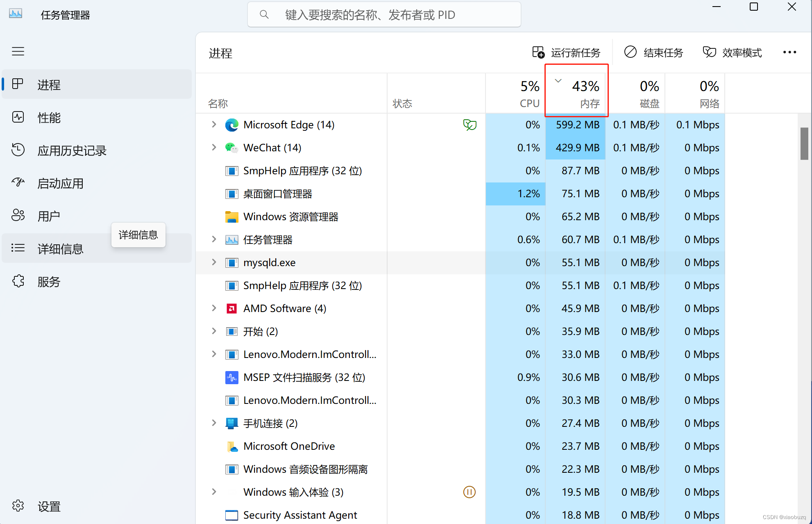Click Run new task (运行新任务)
The height and width of the screenshot is (524, 812).
coord(566,52)
